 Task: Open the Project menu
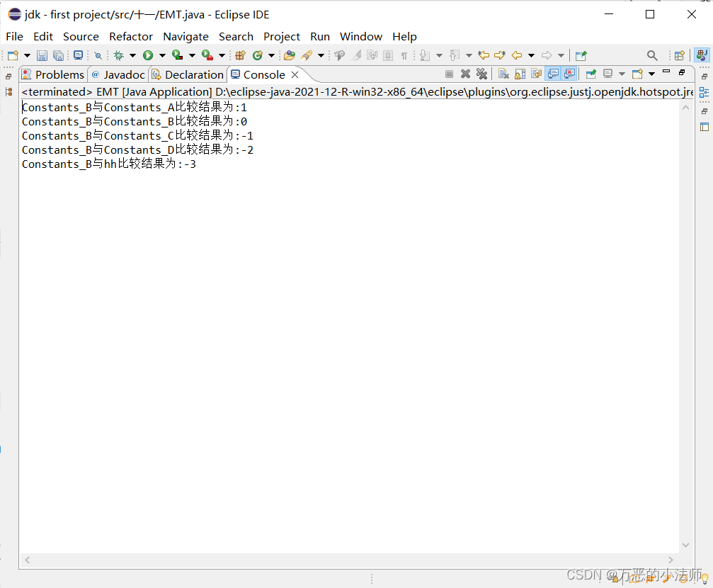point(282,36)
